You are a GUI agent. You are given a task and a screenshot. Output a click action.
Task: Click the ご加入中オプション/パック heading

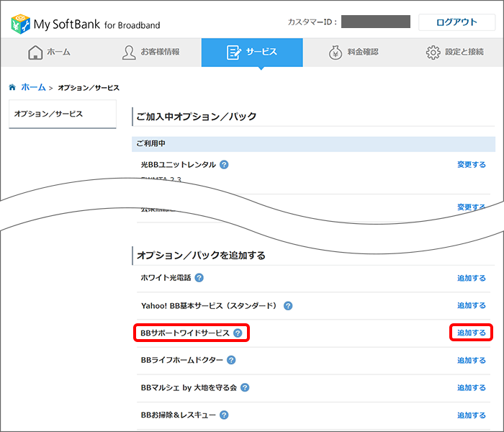[197, 117]
